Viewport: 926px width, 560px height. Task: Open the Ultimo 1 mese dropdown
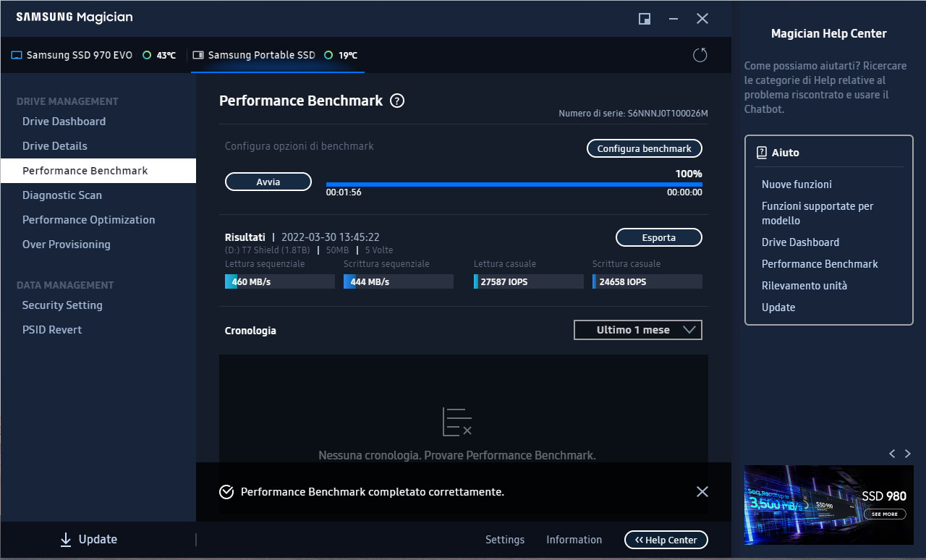pyautogui.click(x=638, y=330)
